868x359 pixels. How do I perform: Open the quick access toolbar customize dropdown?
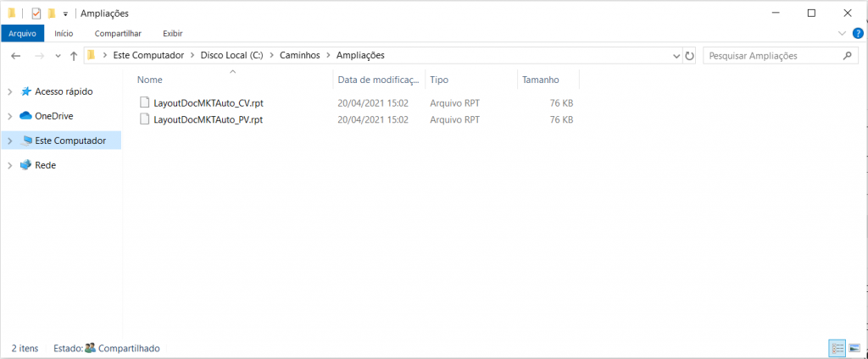point(65,14)
